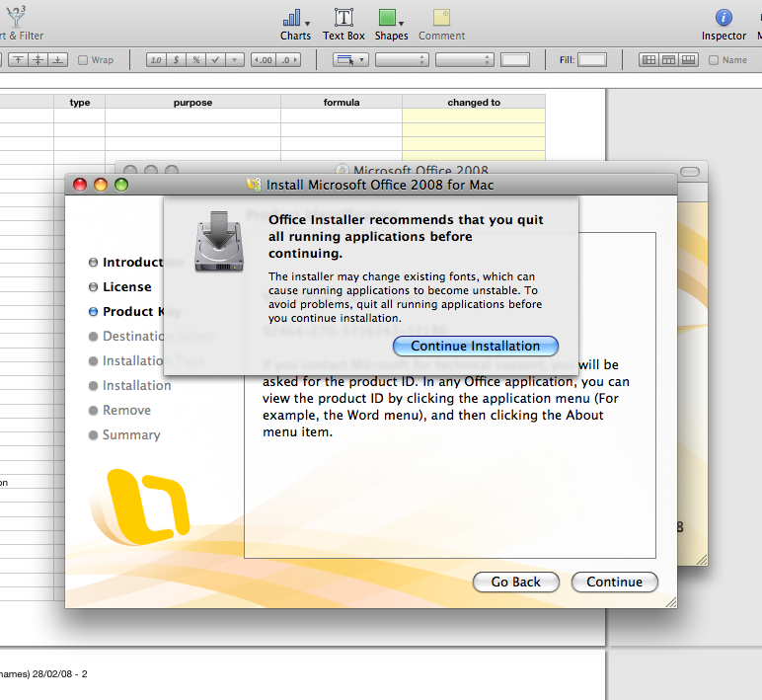Click the 'purpose' column header in the spreadsheet
The height and width of the screenshot is (700, 762).
pos(192,102)
